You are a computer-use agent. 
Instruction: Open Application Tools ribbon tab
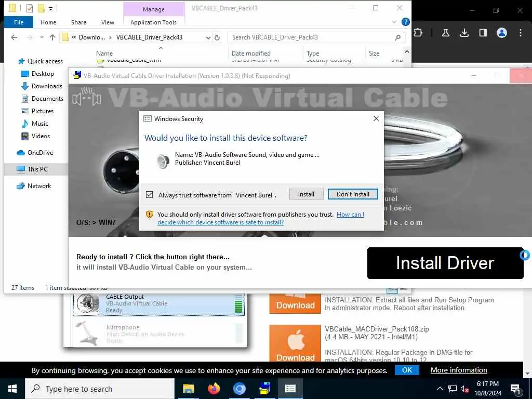153,22
